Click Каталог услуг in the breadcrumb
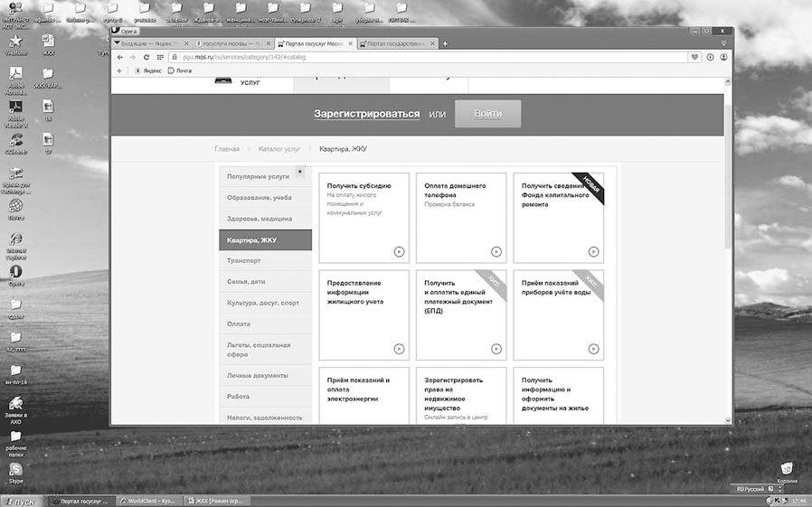812x507 pixels. (279, 148)
